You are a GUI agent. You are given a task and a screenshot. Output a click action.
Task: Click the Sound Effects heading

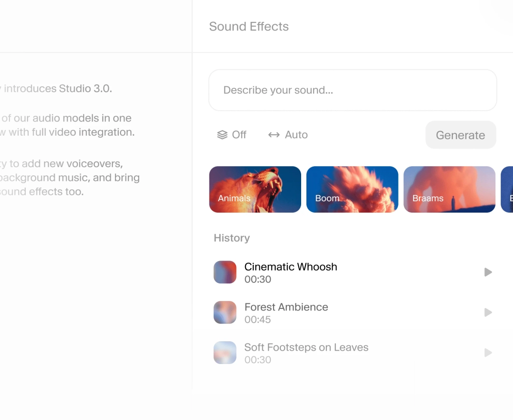click(x=248, y=27)
